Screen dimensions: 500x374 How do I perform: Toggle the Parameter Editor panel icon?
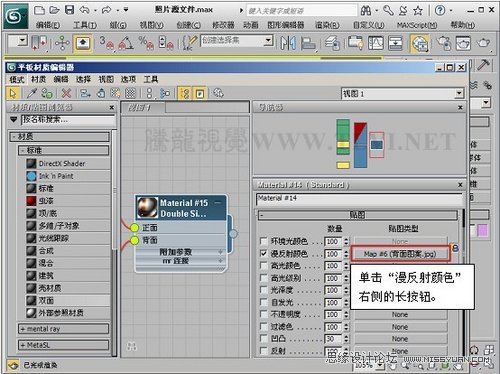(x=199, y=94)
